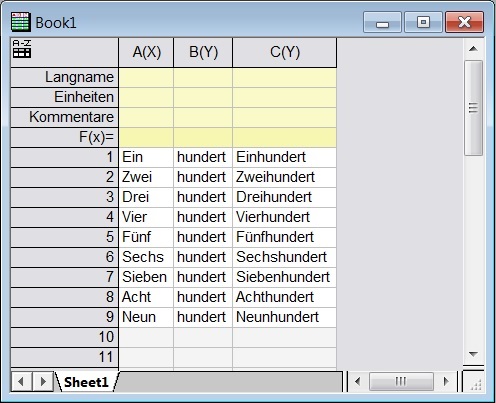Click the Kommentare cell of column C(Y)
Viewport: 496px width, 403px height.
click(x=285, y=117)
